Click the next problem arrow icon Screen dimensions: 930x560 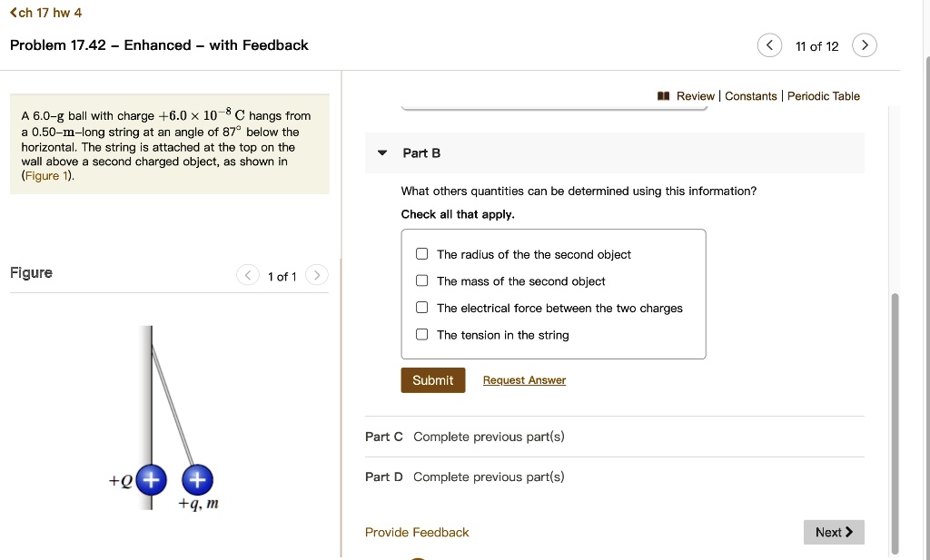865,44
